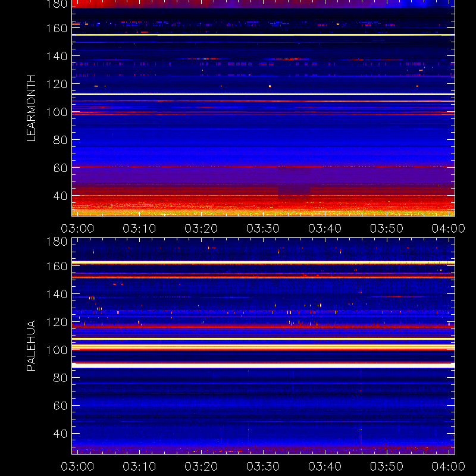Click 03:20 time label under Palehua plot

coord(201,466)
